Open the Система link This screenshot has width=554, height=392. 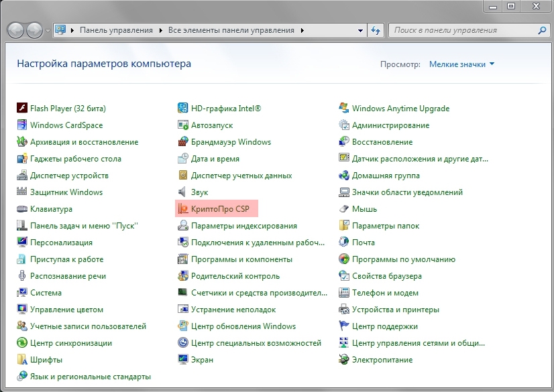click(x=46, y=293)
